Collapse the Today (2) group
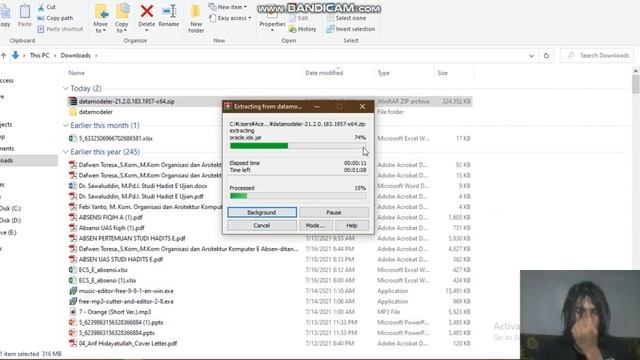640x360 pixels. tap(66, 88)
